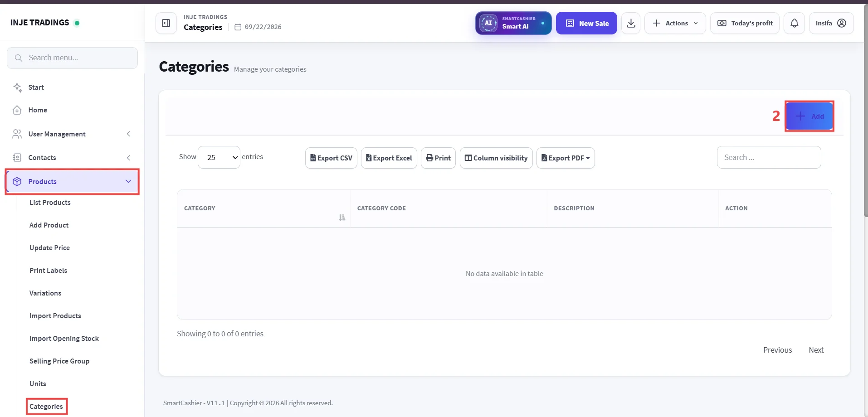Go to Update Price

[49, 248]
